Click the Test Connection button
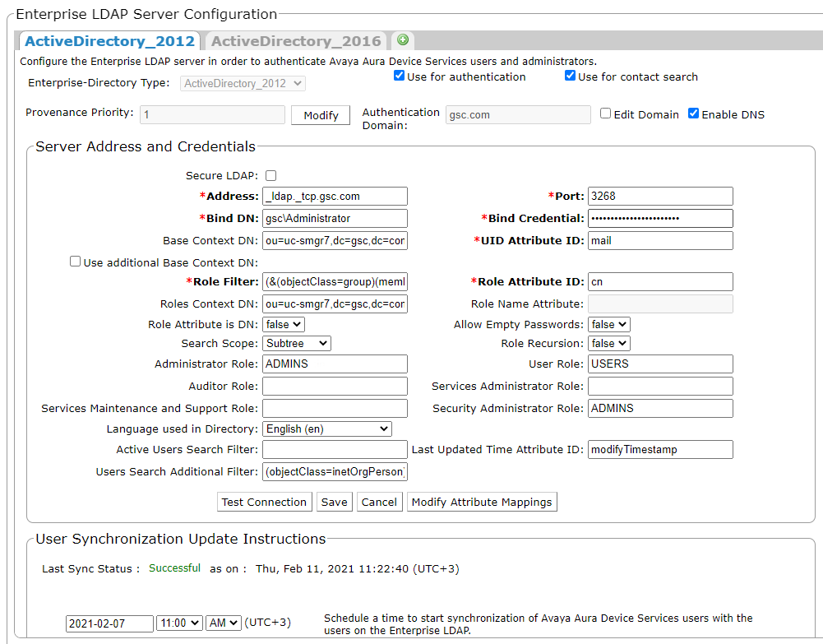Image resolution: width=823 pixels, height=644 pixels. (x=264, y=502)
